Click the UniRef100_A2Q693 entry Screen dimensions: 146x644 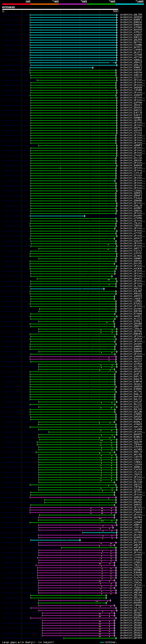pyautogui.click(x=131, y=35)
